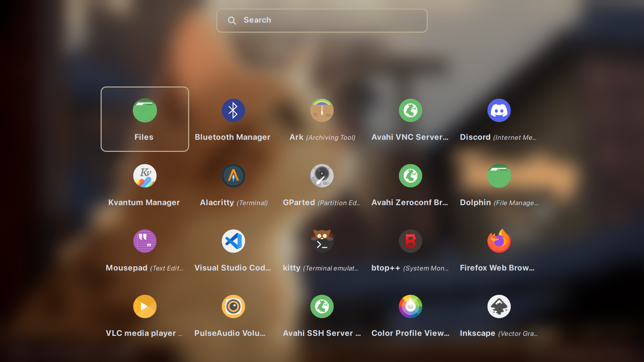This screenshot has height=362, width=644.
Task: Click the 'Visual Studio Cod...' label
Action: coord(232,268)
